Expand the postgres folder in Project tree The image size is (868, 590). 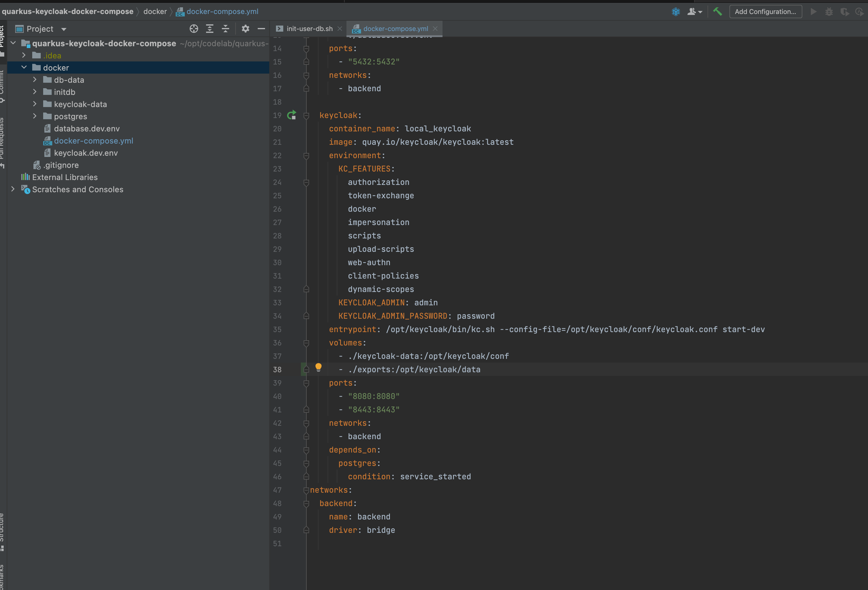pyautogui.click(x=35, y=116)
